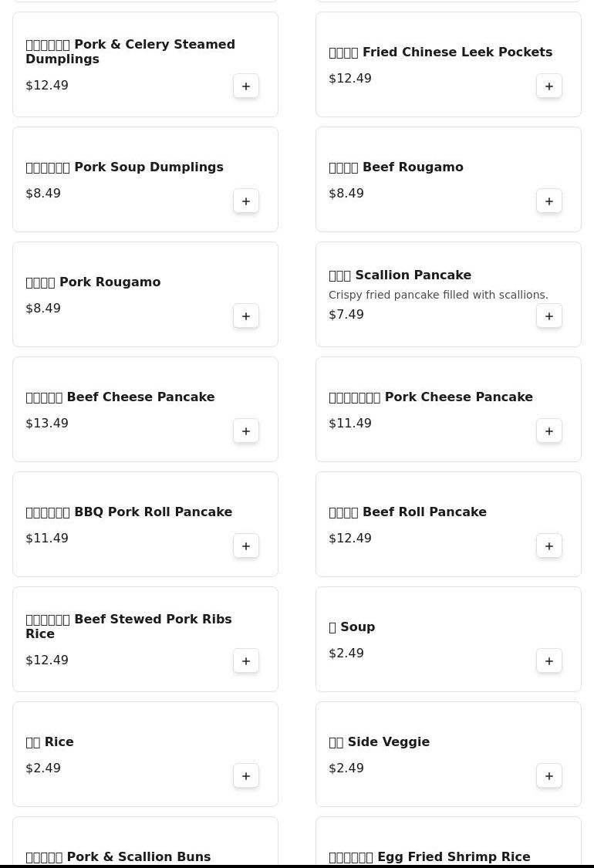Add Beef Roll Pancake using plus button
Screen dimensions: 594x868
(549, 545)
